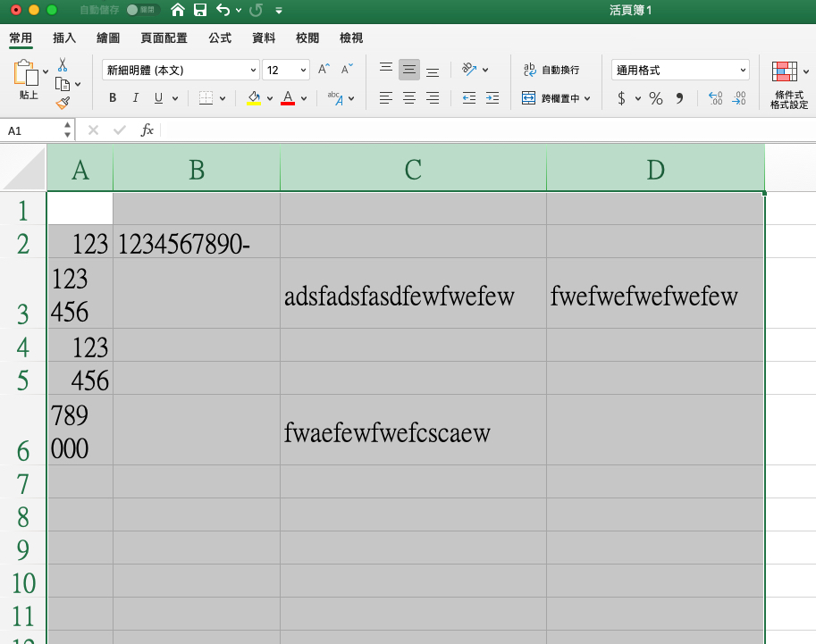Switch to 繪圖 Draw tab
Image resolution: width=816 pixels, height=644 pixels.
pyautogui.click(x=108, y=38)
